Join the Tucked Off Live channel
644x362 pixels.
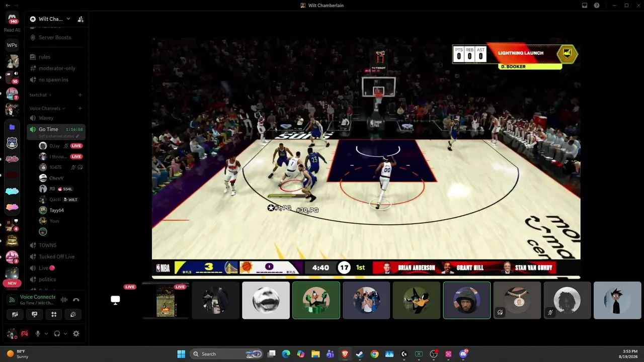[56, 256]
